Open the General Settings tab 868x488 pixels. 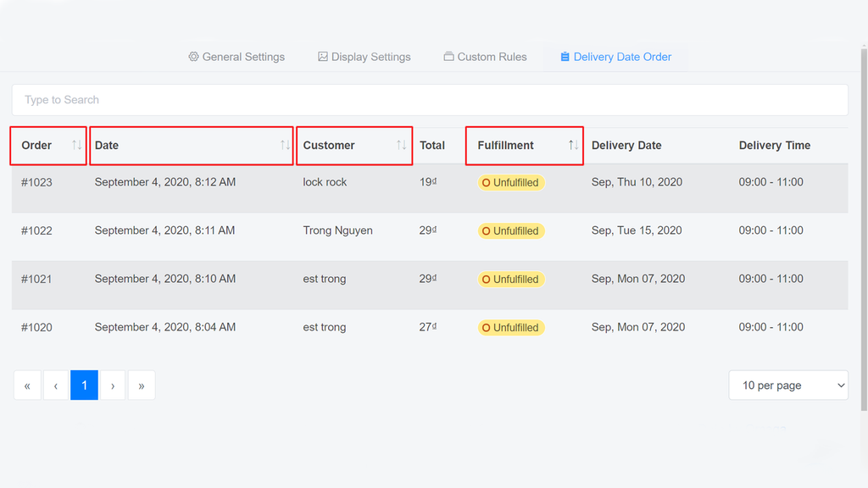click(x=236, y=57)
